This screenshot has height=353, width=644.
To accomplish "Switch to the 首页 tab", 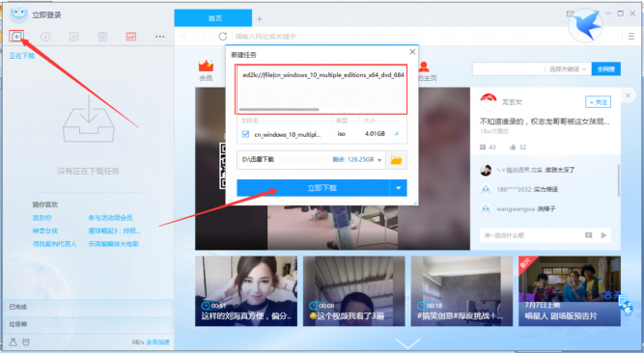I will tap(213, 18).
